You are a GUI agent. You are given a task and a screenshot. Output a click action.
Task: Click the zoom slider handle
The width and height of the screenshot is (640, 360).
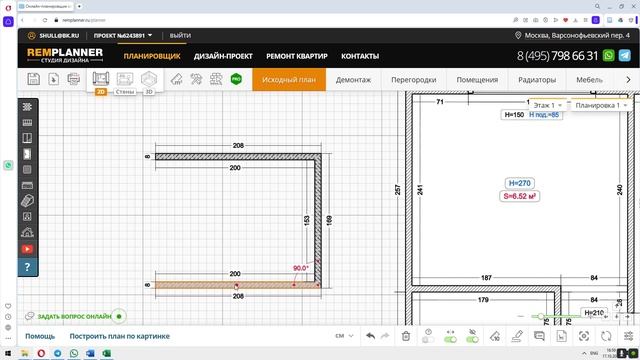(541, 316)
